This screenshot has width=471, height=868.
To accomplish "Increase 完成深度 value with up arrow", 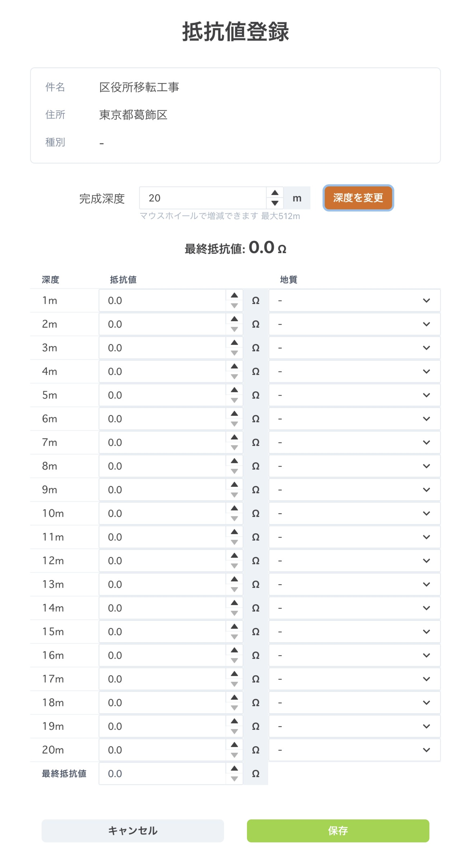I will point(275,193).
